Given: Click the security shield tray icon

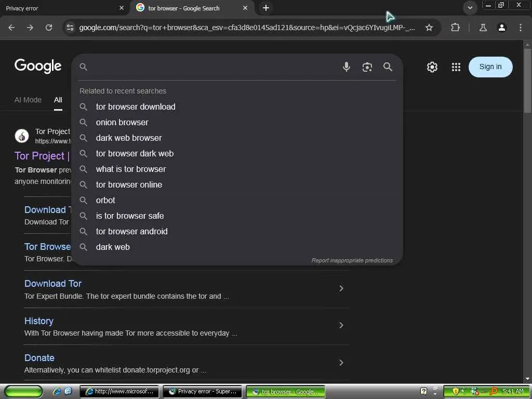Looking at the screenshot, I should (x=455, y=392).
